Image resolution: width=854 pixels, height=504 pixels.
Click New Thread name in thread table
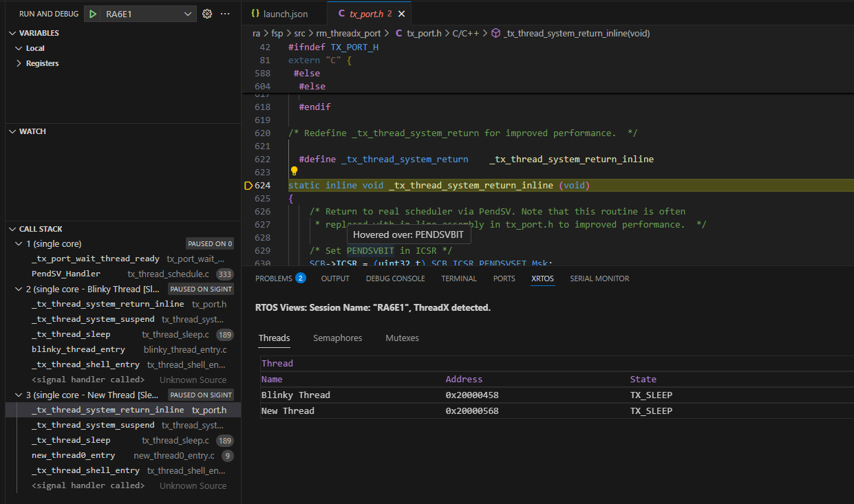point(288,410)
